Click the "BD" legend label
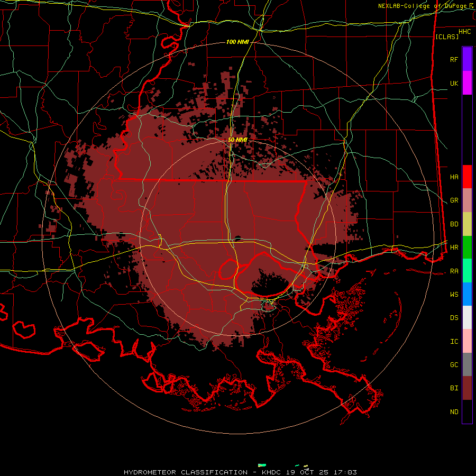Image resolution: width=476 pixels, height=476 pixels. pos(454,224)
